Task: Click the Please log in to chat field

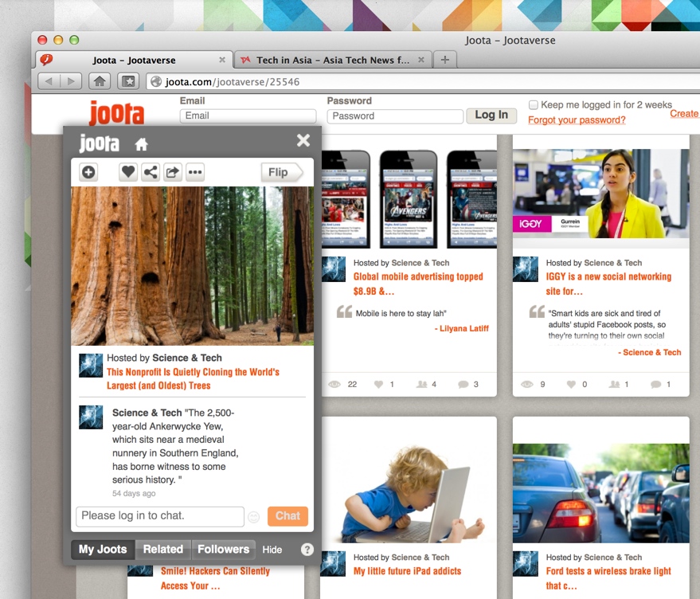Action: [160, 516]
